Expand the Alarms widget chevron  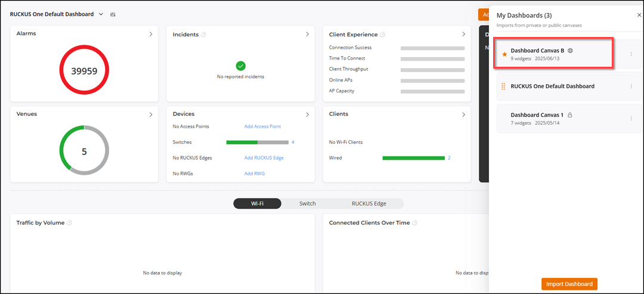click(x=151, y=35)
